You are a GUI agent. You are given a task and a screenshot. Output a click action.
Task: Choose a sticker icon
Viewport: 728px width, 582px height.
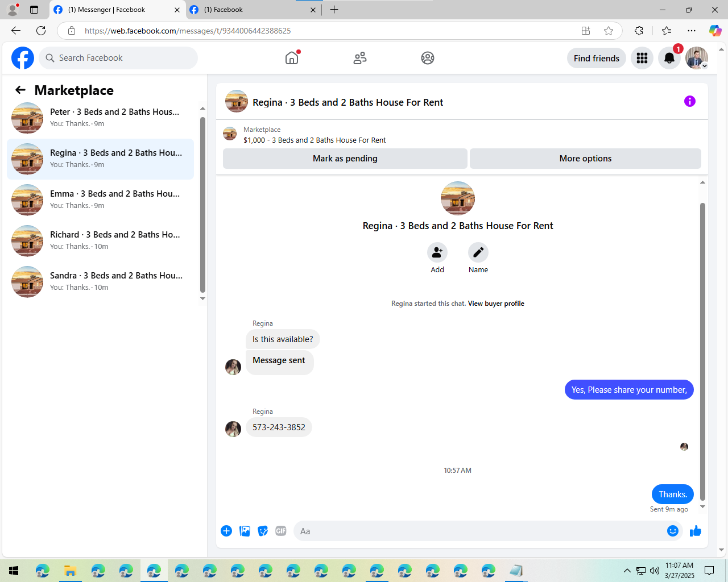(x=263, y=531)
